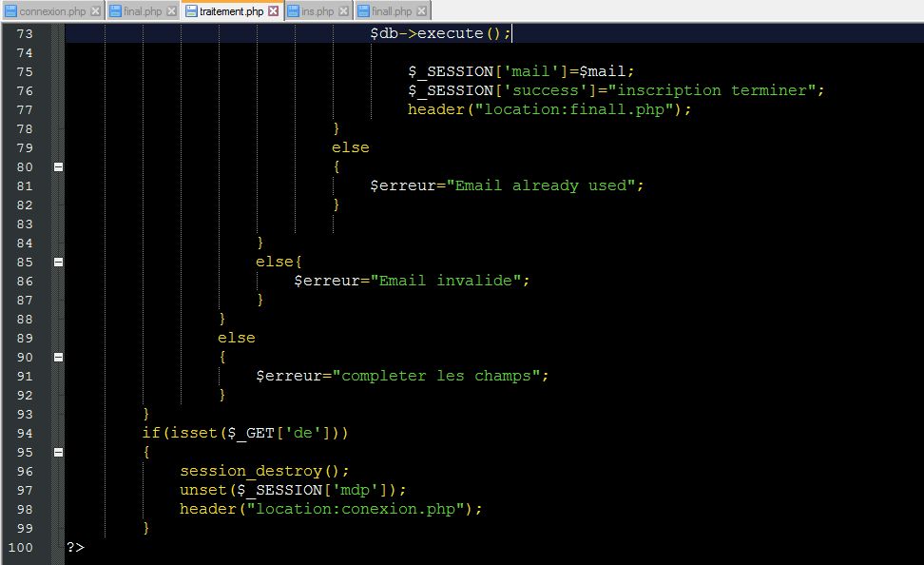
Task: Click the closing ?> PHP tag
Action: [x=75, y=547]
